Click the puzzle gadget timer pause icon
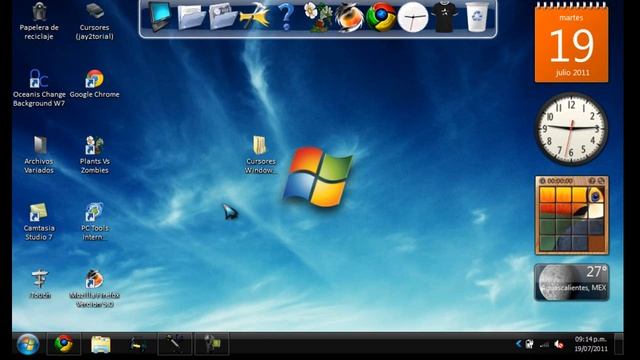 [542, 181]
